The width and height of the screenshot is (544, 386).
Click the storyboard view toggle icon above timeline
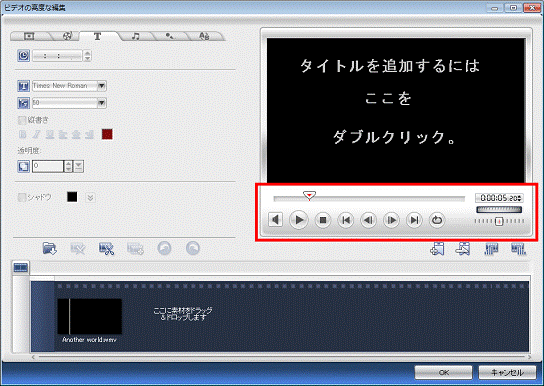[x=21, y=267]
